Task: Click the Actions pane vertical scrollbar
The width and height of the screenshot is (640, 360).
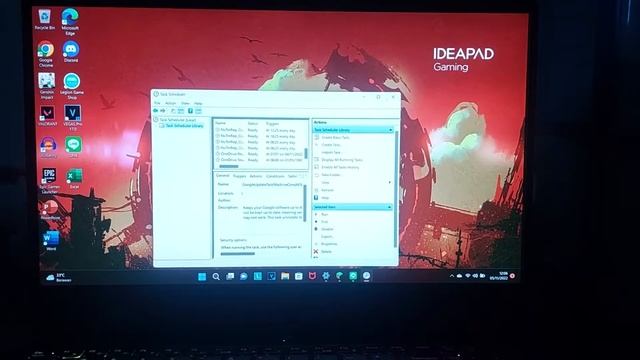Action: point(396,190)
